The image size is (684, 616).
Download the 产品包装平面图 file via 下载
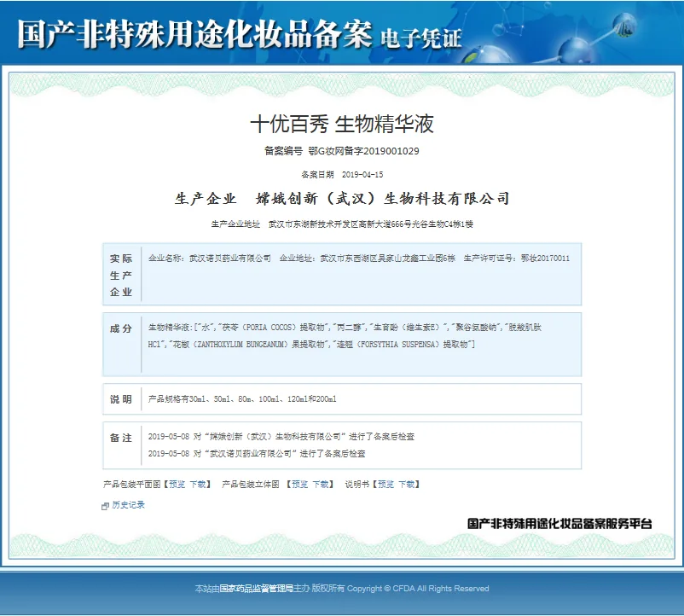point(198,485)
